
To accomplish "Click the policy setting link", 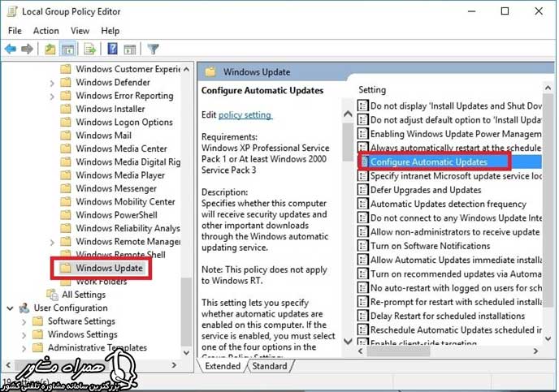I will (245, 115).
